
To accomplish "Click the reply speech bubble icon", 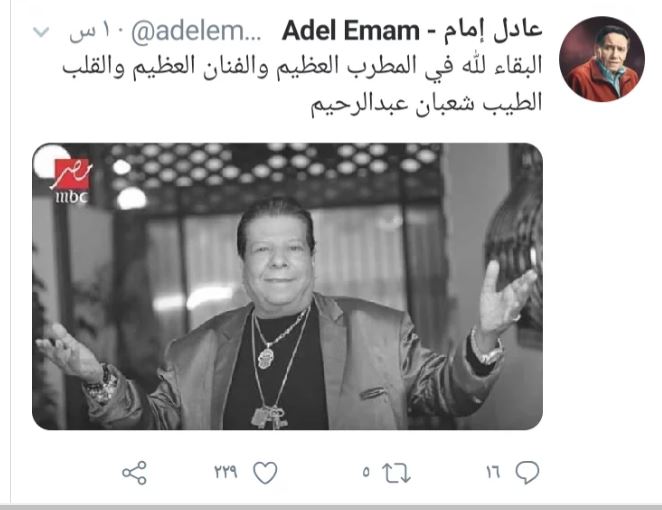I will (x=527, y=472).
